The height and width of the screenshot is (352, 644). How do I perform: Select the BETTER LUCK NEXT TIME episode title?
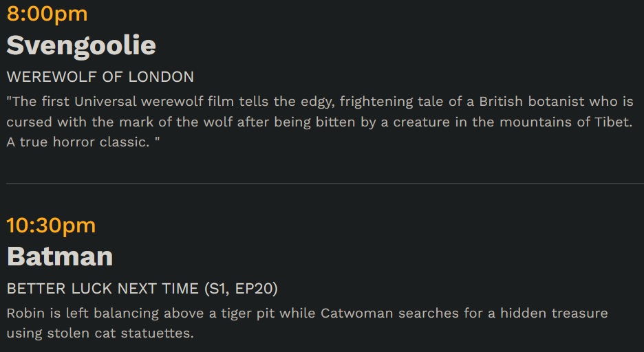point(103,289)
